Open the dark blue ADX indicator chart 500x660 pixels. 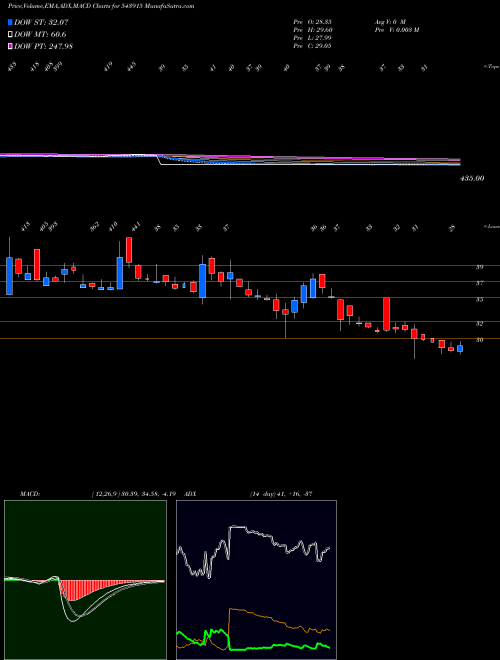point(256,580)
